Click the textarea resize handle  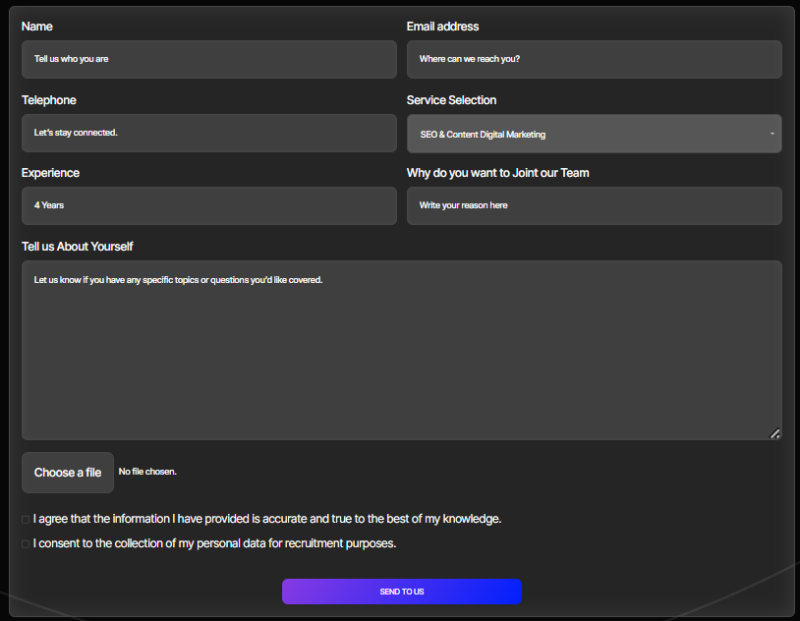click(x=775, y=433)
